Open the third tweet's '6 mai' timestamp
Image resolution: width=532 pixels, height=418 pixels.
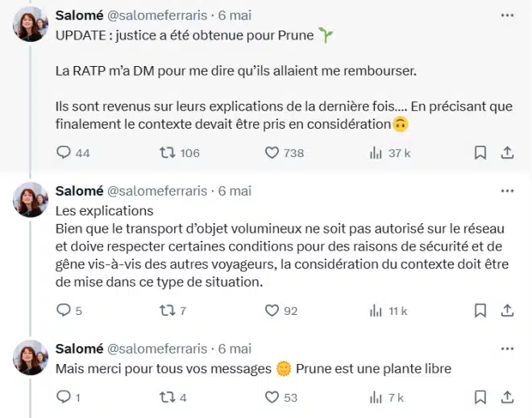[235, 349]
